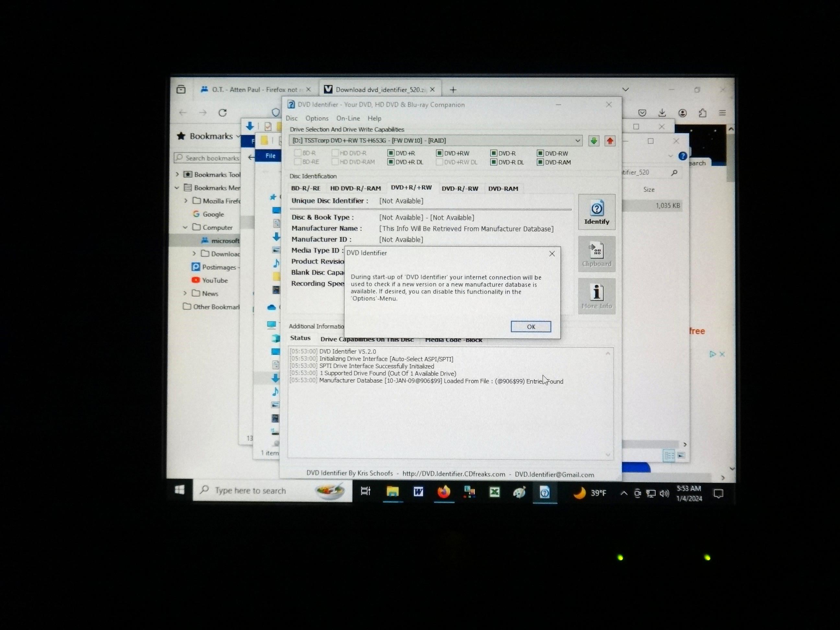Image resolution: width=840 pixels, height=630 pixels.
Task: Expand the Mozilla Firefox bookmarks folder
Action: (186, 201)
